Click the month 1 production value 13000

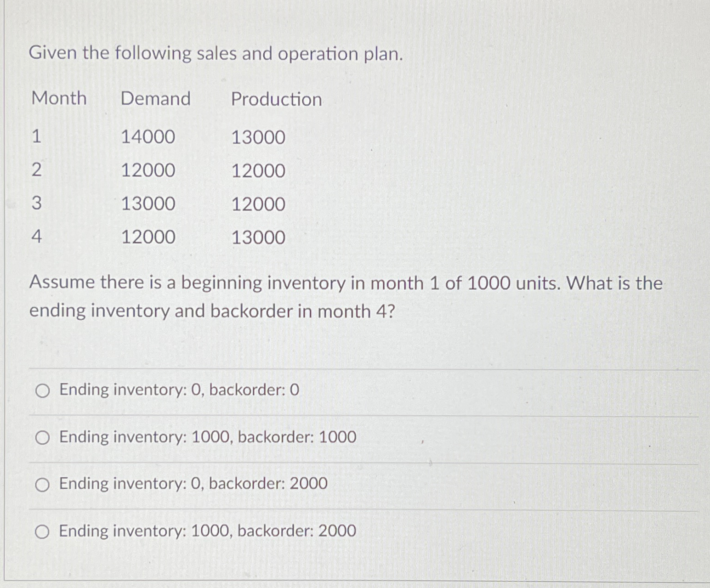(x=259, y=137)
